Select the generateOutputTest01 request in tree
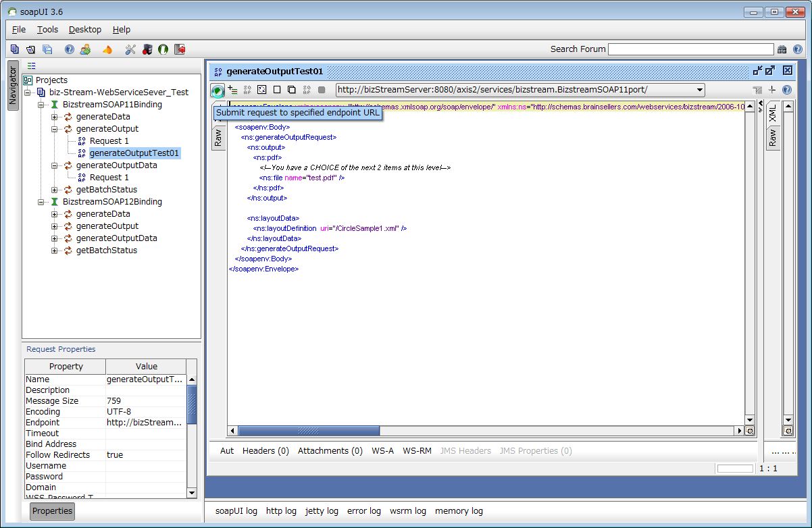Viewport: 812px width, 528px height. pos(134,153)
